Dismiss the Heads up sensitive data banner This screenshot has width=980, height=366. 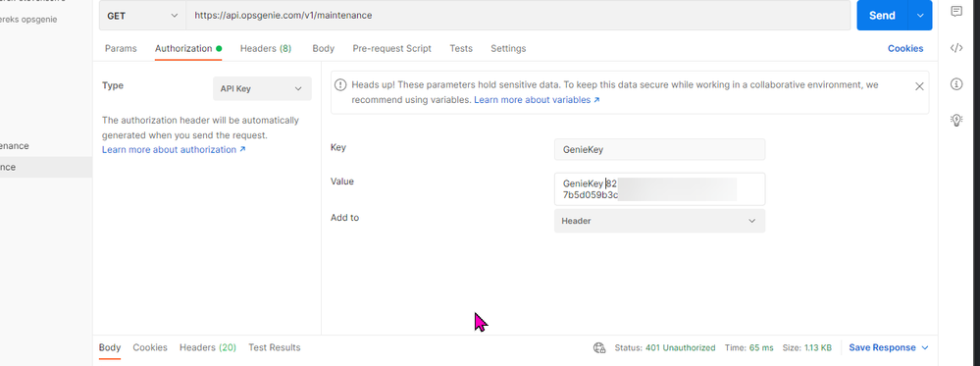919,86
